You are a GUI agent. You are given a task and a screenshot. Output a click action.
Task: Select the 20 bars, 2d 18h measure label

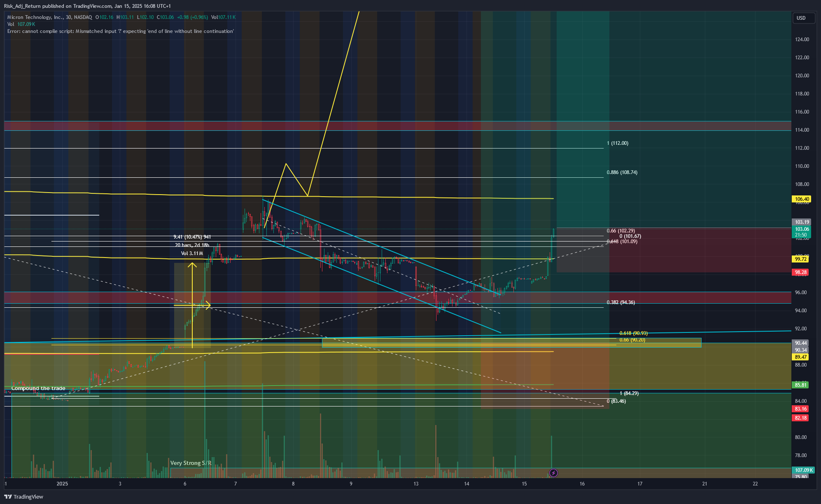[x=192, y=245]
